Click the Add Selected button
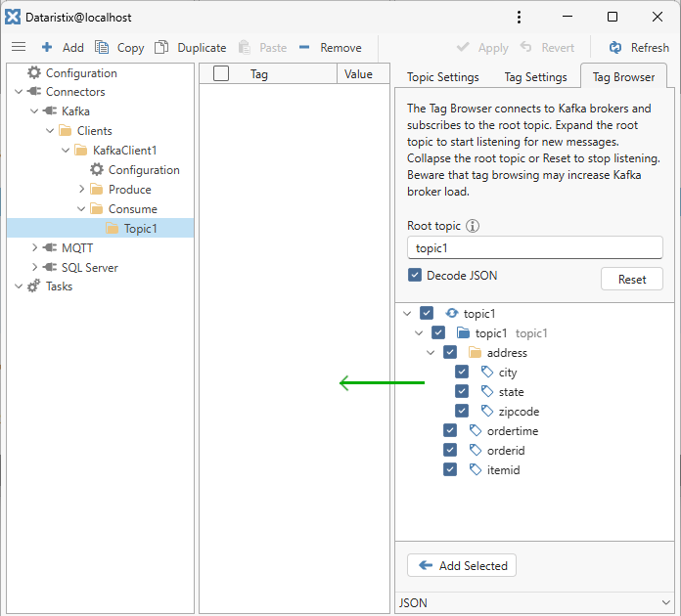The width and height of the screenshot is (681, 616). pyautogui.click(x=462, y=565)
